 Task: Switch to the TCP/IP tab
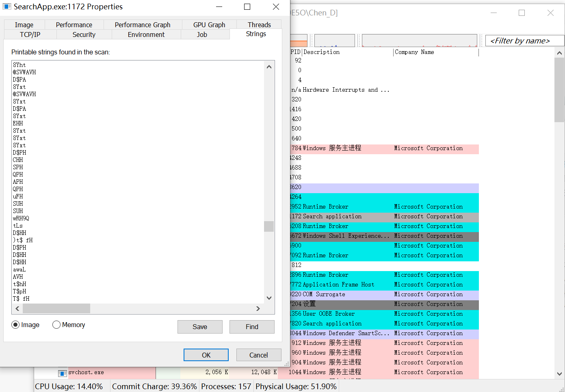coord(30,34)
